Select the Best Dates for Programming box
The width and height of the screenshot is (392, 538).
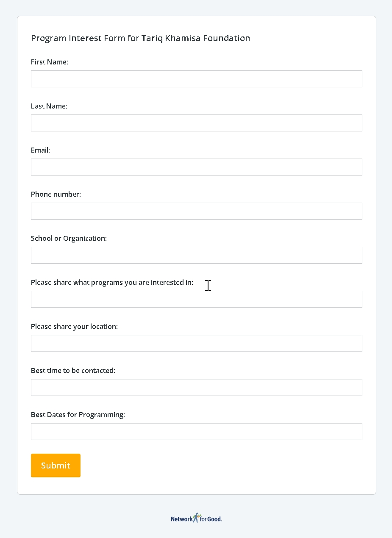click(197, 432)
